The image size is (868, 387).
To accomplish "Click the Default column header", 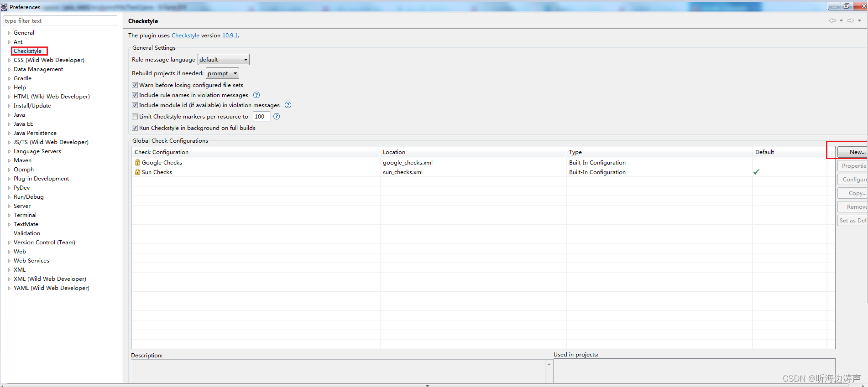I will 790,152.
